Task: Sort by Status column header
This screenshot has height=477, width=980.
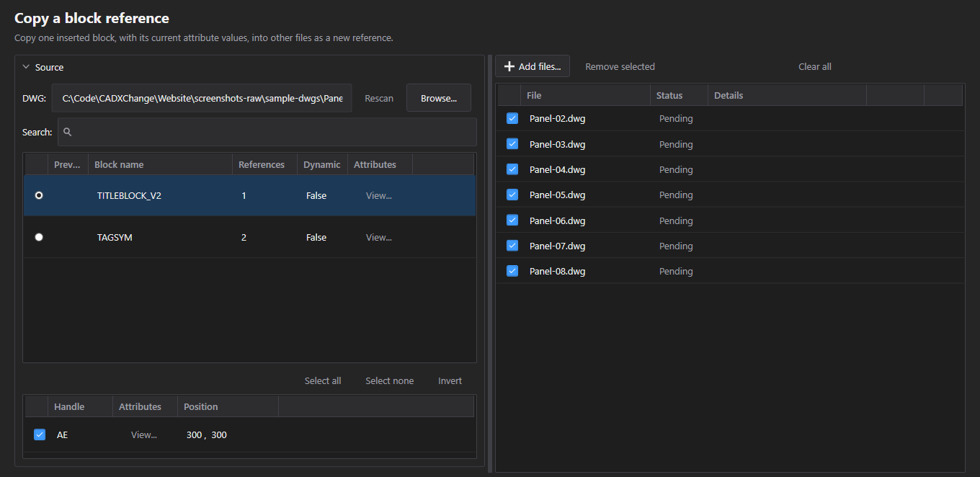Action: 679,95
